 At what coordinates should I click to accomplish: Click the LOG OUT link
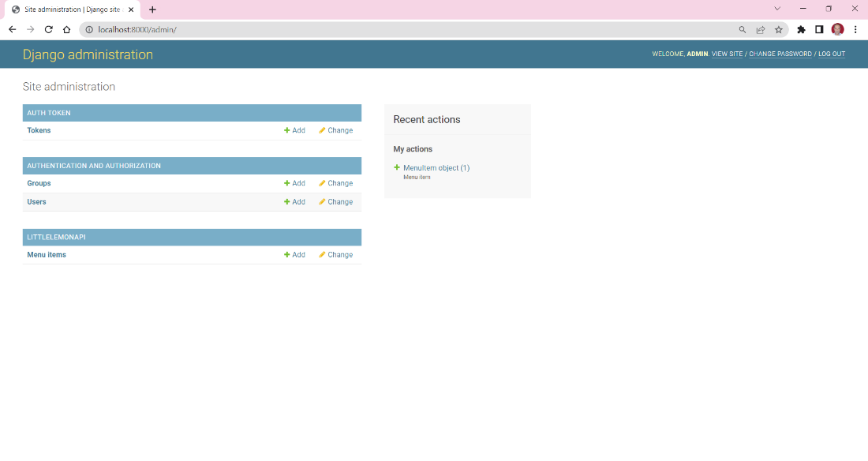tap(831, 54)
